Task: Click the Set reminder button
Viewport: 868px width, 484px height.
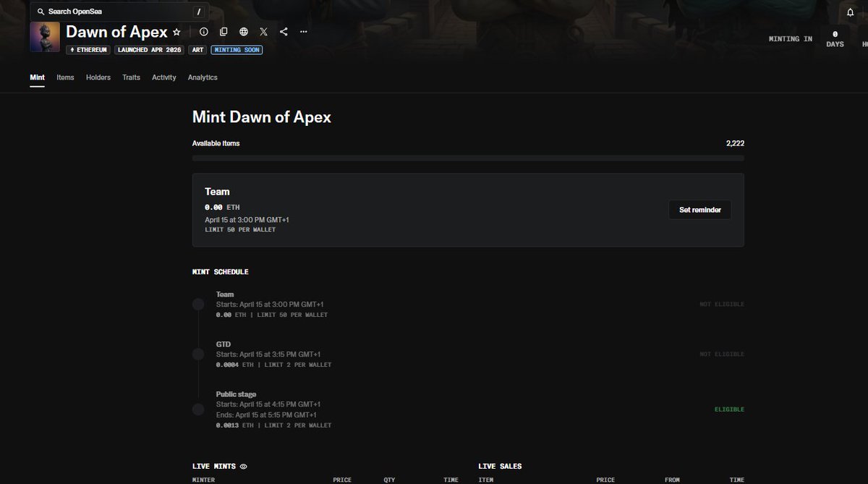Action: pos(700,210)
